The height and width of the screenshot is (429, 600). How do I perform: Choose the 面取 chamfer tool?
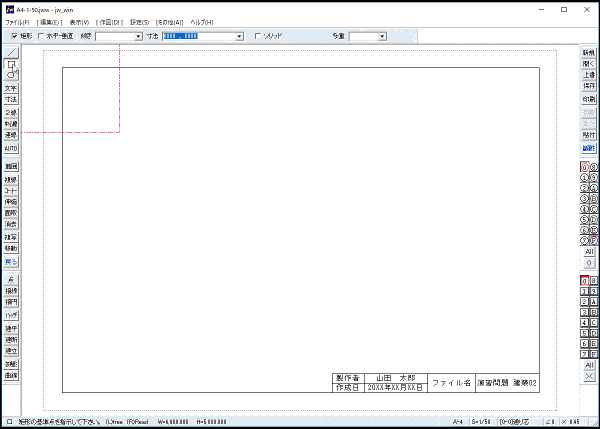[x=11, y=213]
